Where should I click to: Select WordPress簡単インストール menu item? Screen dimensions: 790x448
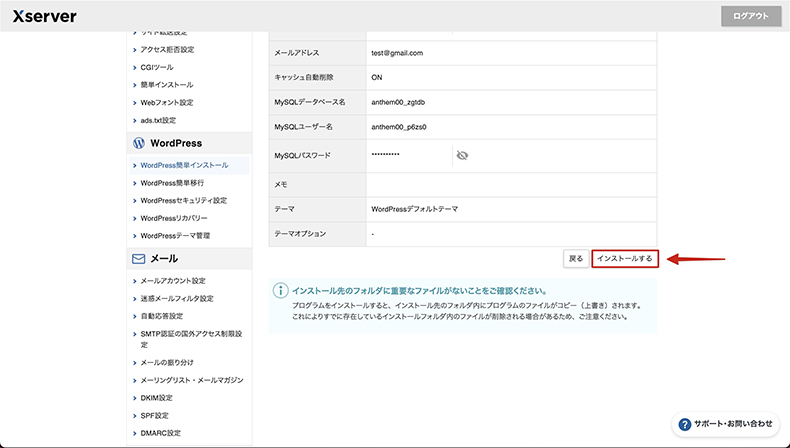point(184,165)
